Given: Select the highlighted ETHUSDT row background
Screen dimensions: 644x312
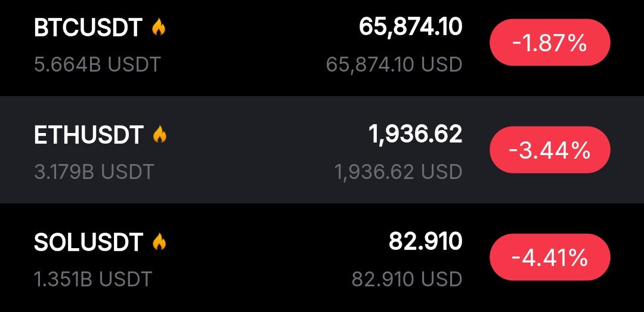Looking at the screenshot, I should (250, 150).
